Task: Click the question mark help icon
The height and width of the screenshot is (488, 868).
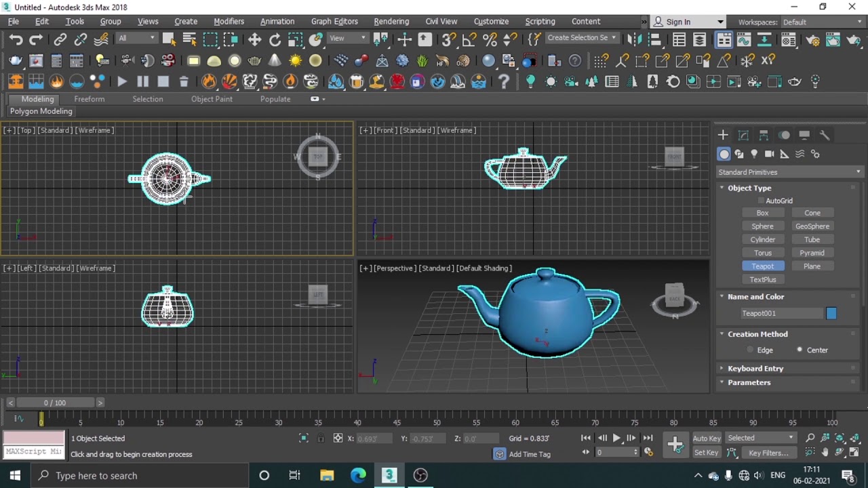Action: pos(504,82)
